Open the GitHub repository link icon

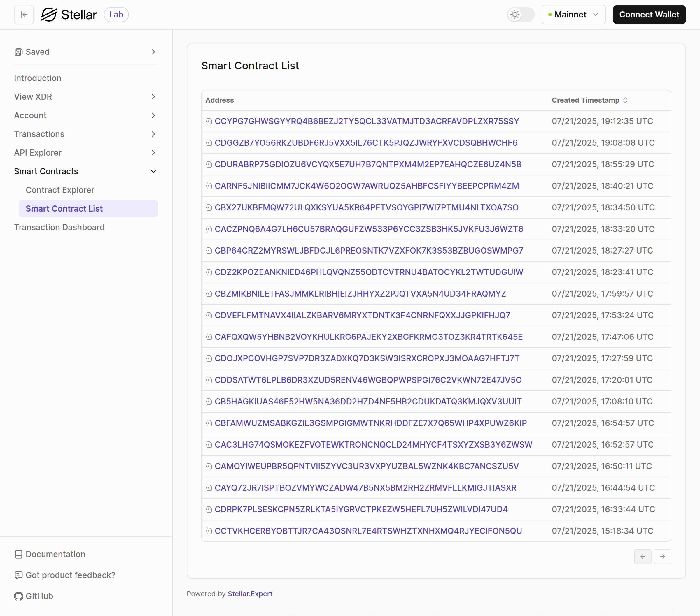(x=18, y=596)
